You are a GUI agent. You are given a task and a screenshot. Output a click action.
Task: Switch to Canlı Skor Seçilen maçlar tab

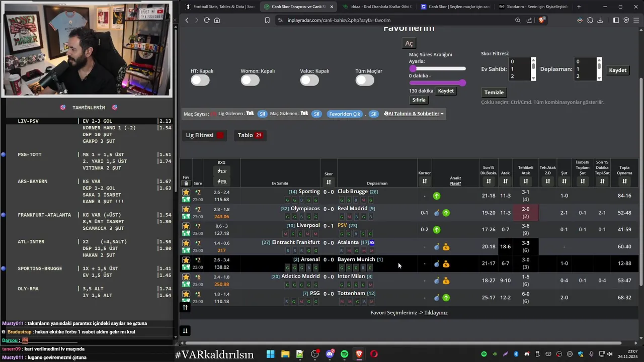[x=455, y=7]
